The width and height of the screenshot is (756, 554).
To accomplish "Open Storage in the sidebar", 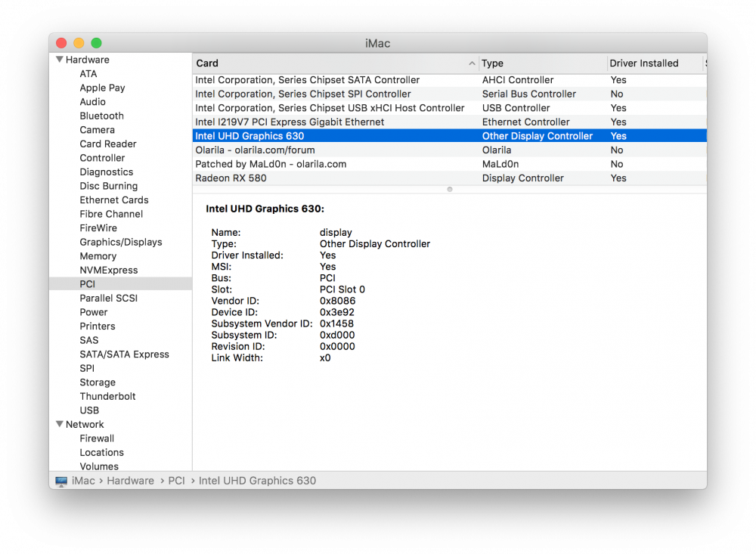I will [x=98, y=382].
